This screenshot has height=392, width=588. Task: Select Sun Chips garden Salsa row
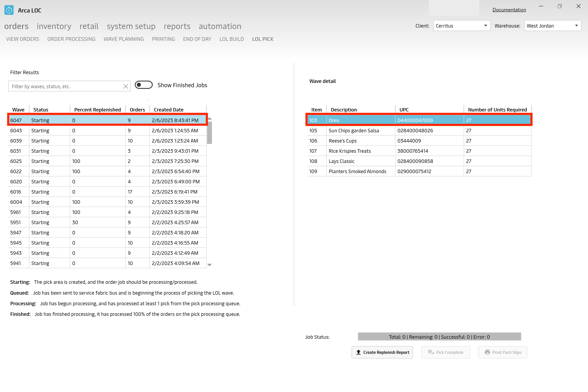point(419,130)
